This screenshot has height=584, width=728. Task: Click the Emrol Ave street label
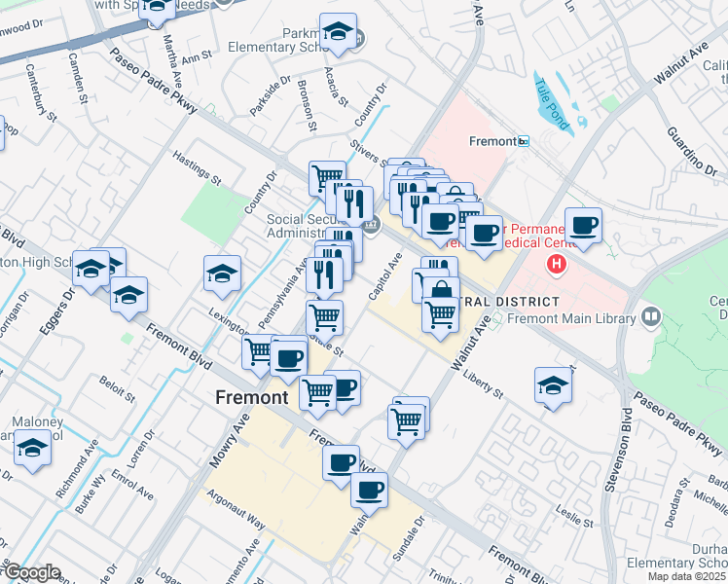pos(132,485)
